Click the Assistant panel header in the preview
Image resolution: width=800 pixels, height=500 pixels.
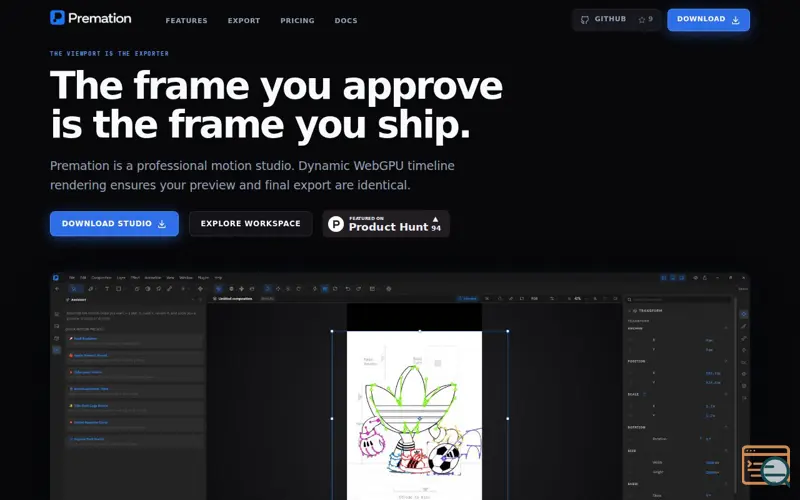[79, 300]
